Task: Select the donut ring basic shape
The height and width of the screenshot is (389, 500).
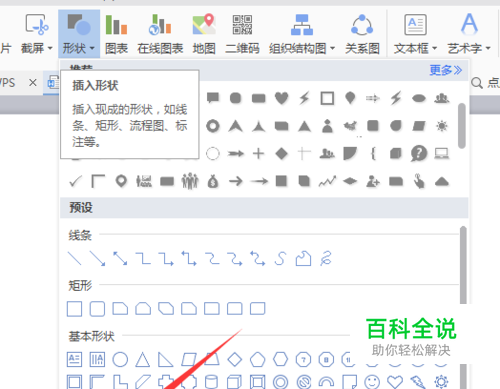Action: pos(280,382)
